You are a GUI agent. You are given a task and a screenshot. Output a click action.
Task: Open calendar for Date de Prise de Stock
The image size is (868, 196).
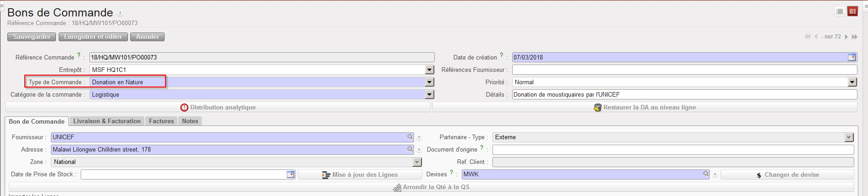pos(290,174)
